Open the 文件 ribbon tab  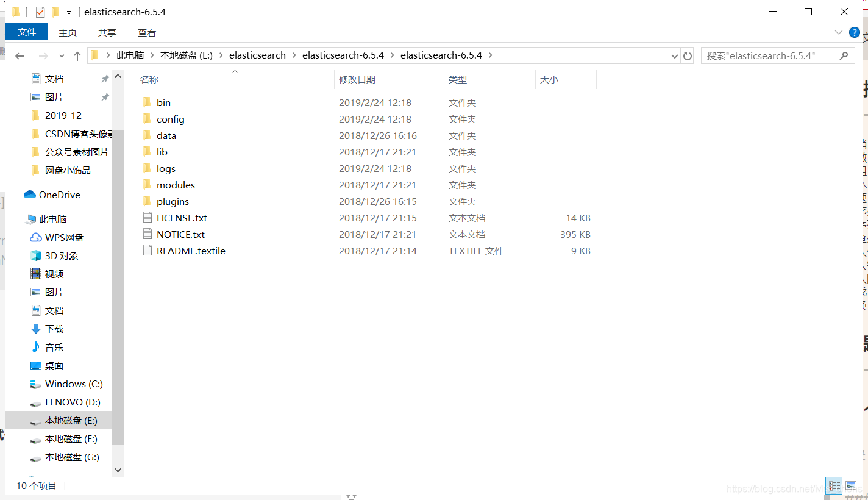point(27,32)
